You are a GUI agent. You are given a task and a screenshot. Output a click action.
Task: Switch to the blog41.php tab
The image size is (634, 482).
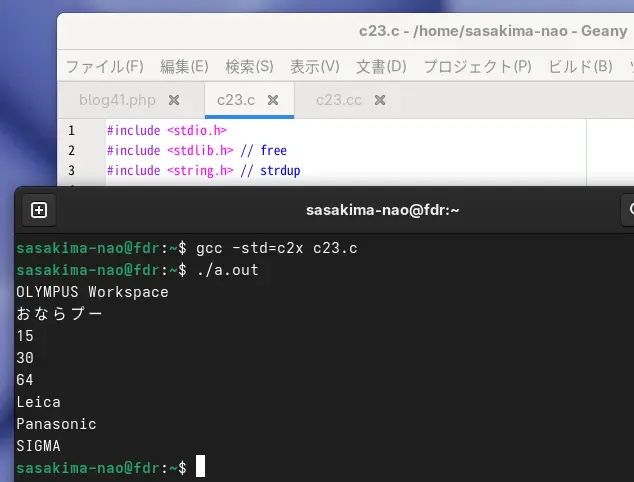(117, 100)
